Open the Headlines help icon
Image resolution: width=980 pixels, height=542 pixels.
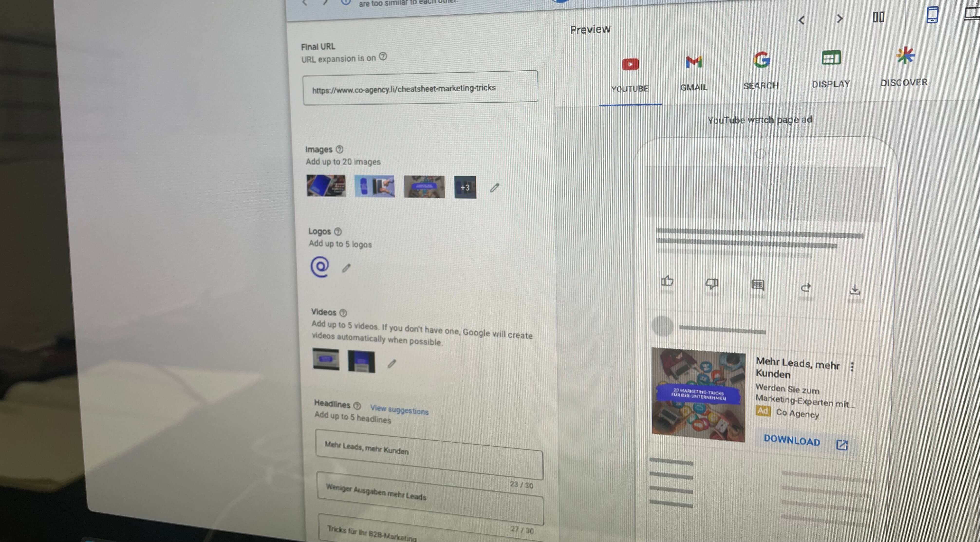357,405
